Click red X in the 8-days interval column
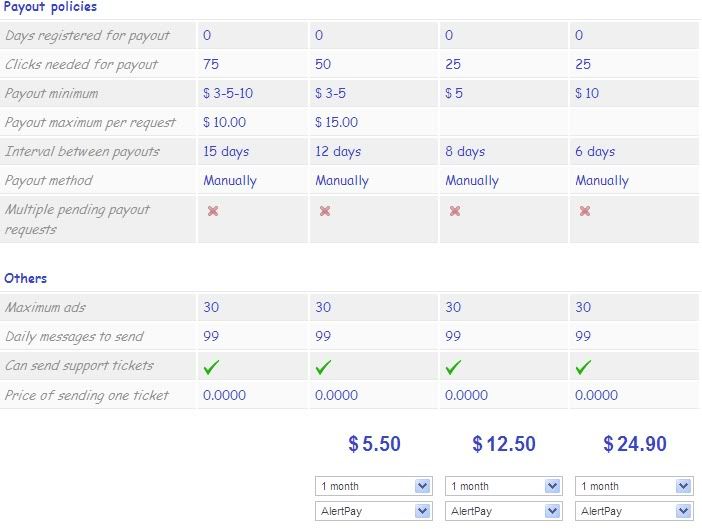The image size is (702, 529). (455, 211)
